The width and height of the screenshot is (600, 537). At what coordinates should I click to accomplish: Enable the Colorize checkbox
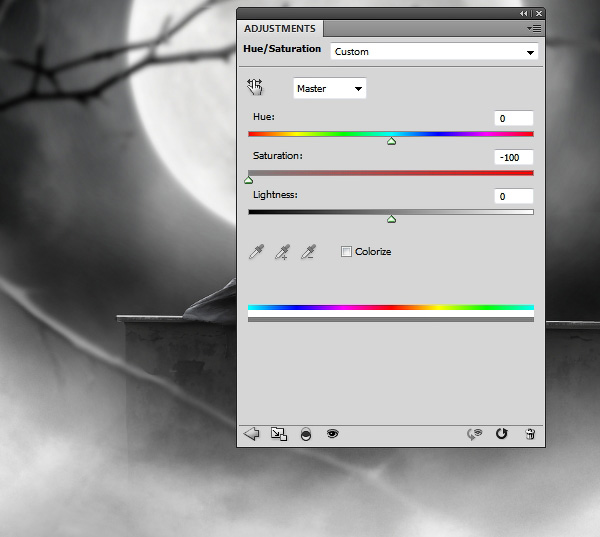[346, 251]
